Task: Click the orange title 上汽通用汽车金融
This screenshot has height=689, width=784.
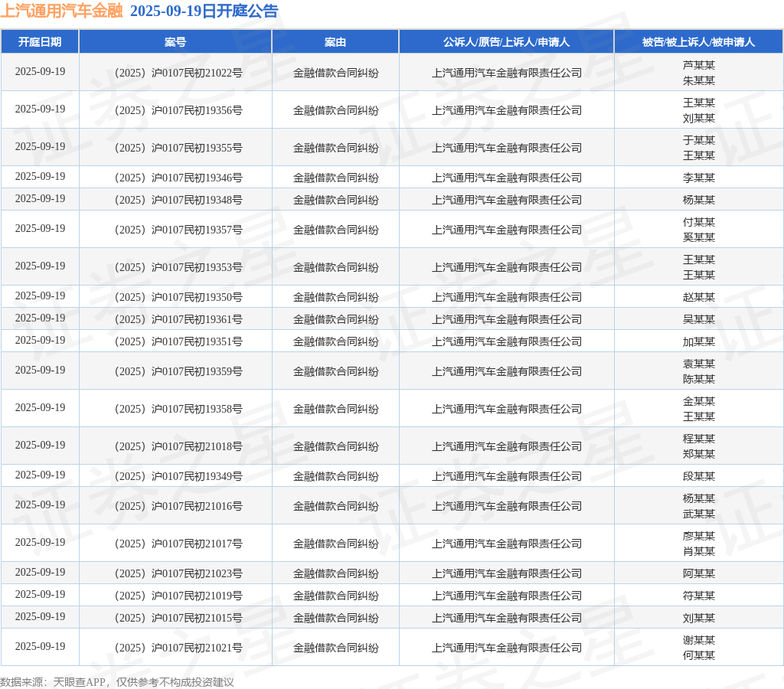Action: [61, 11]
